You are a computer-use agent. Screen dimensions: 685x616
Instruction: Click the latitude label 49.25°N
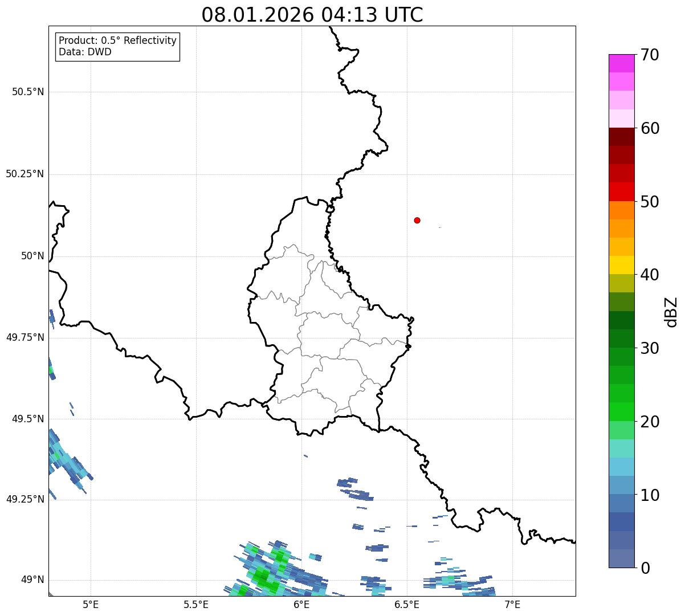coord(25,499)
